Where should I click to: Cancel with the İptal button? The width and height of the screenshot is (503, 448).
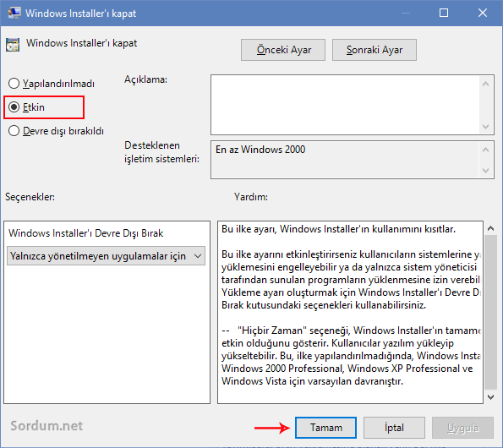point(394,428)
